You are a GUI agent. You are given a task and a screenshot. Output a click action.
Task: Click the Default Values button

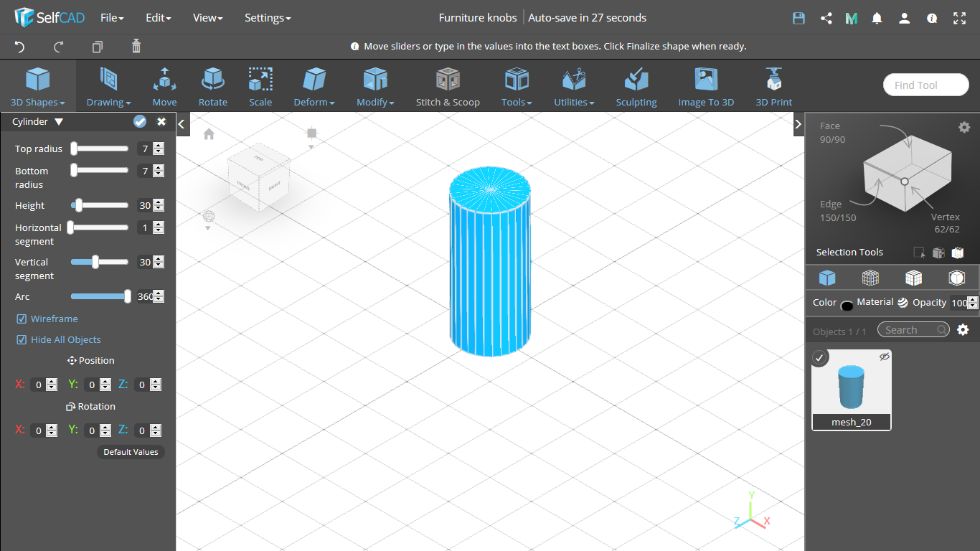(131, 452)
